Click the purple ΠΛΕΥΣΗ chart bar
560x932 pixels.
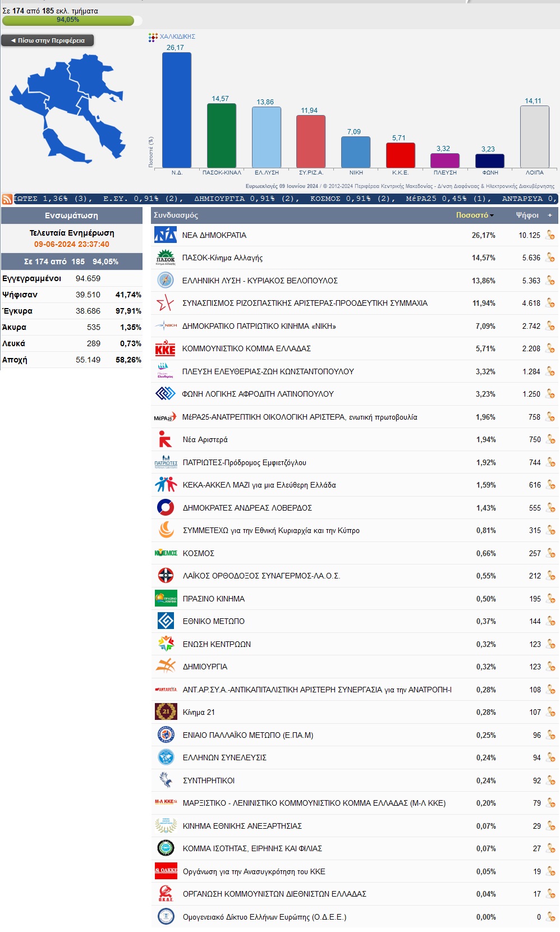click(445, 160)
